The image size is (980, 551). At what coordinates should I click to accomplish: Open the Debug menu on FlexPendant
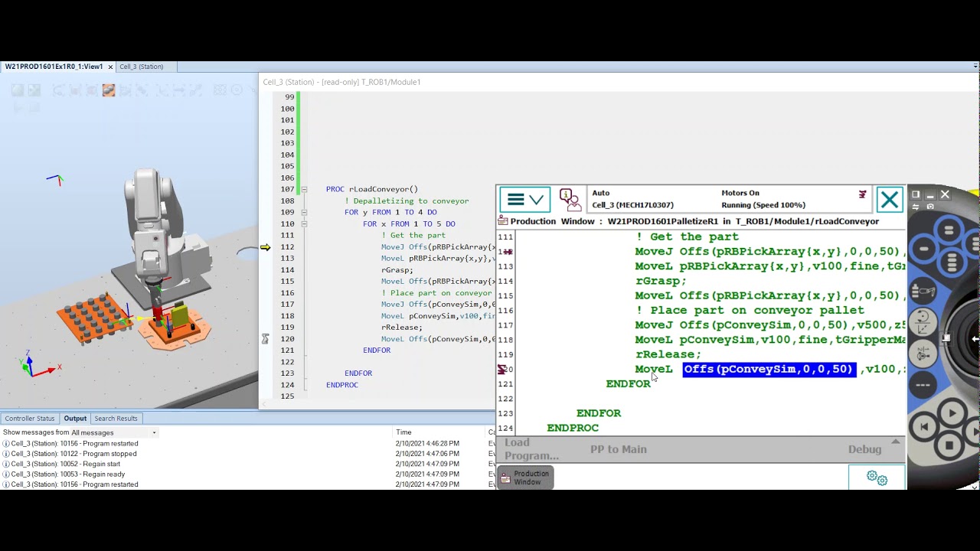865,449
